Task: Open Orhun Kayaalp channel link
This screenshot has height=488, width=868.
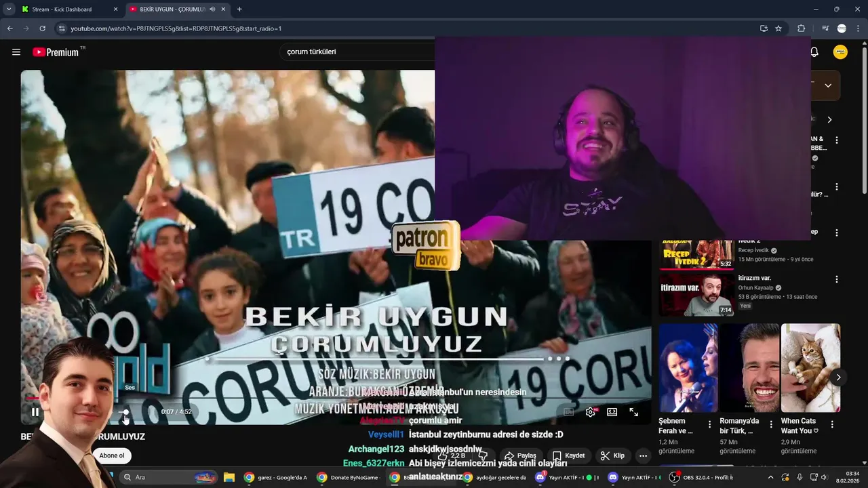Action: pyautogui.click(x=756, y=287)
